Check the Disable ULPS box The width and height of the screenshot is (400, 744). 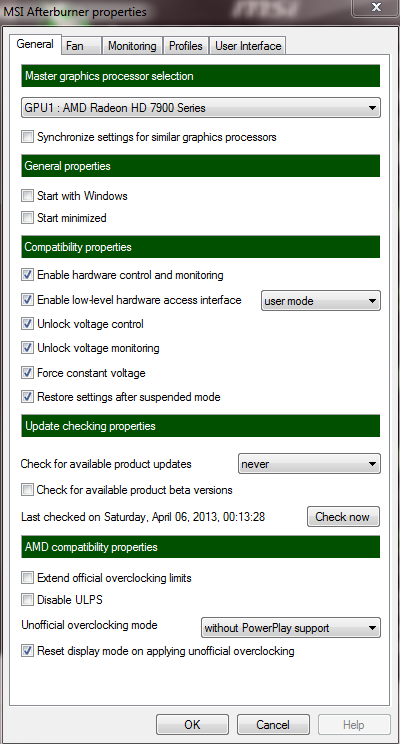click(28, 600)
